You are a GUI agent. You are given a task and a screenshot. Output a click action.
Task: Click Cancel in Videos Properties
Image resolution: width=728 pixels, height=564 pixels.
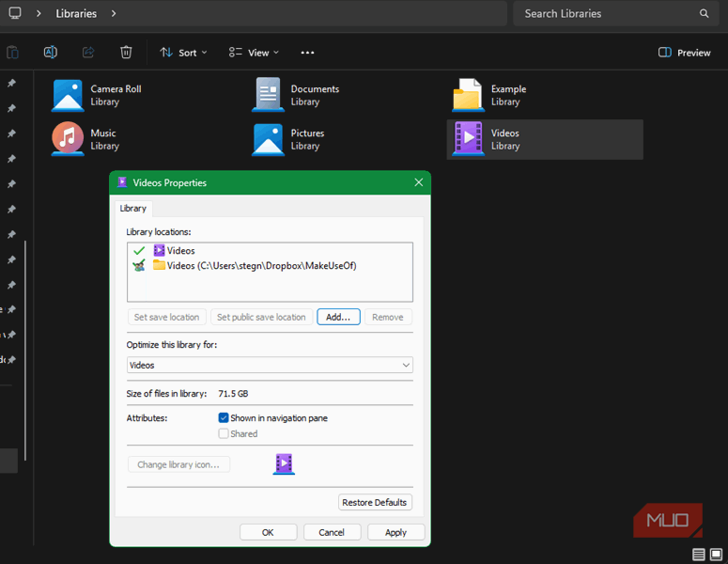(x=332, y=532)
